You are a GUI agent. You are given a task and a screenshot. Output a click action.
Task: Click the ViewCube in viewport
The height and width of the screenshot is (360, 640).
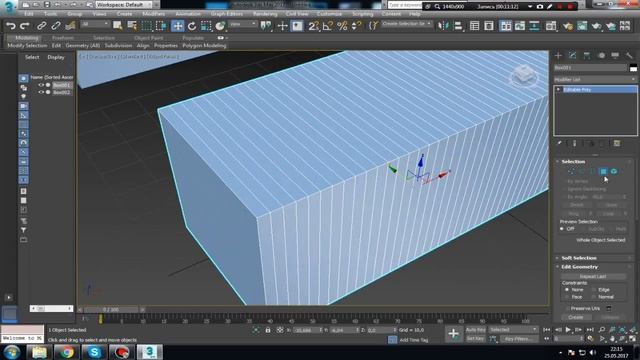click(x=524, y=76)
